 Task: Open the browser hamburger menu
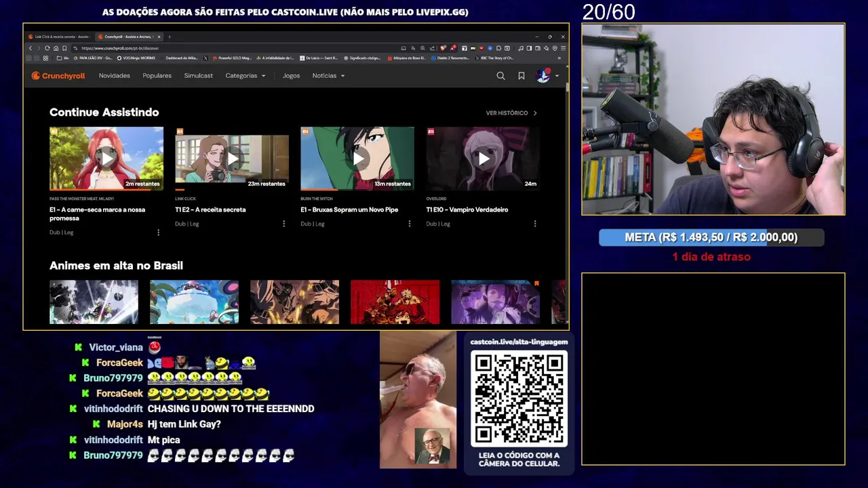tap(564, 48)
